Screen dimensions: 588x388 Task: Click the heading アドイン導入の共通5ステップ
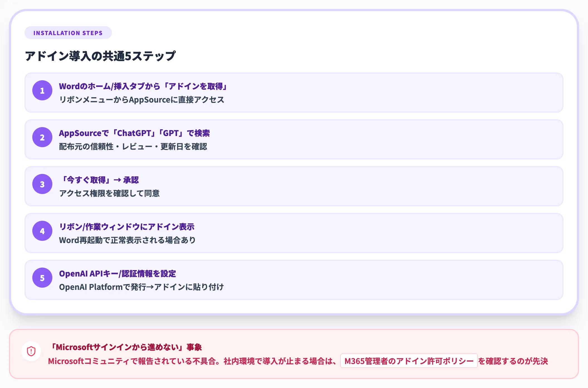pyautogui.click(x=100, y=56)
